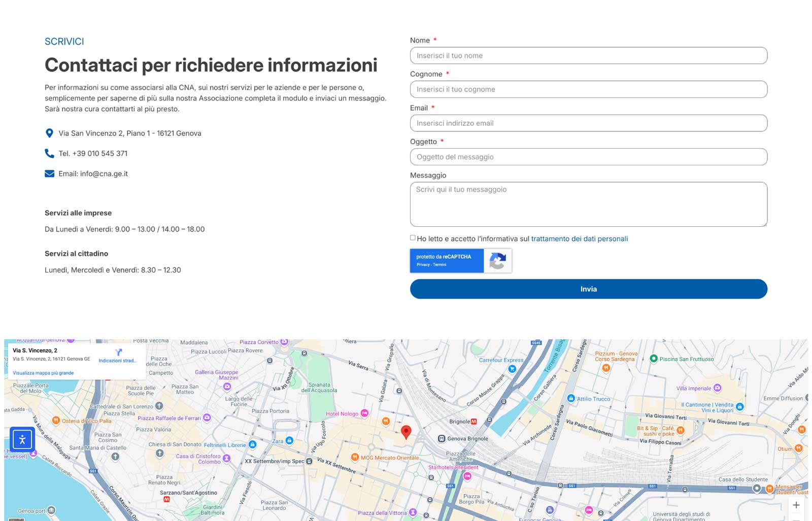Open trattamento dei dati personali link
This screenshot has width=812, height=521.
(579, 239)
